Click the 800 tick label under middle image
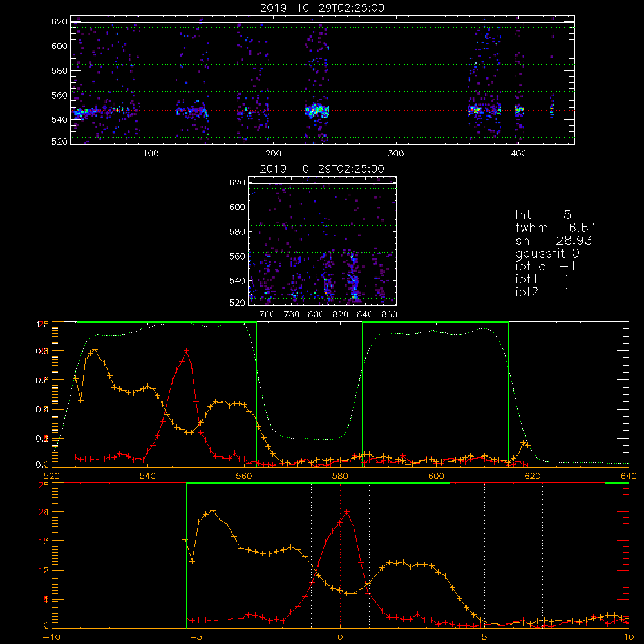 316,314
